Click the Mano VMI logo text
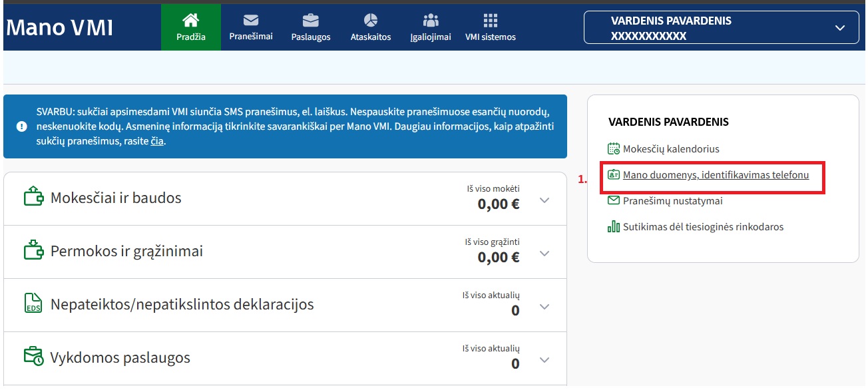Screen dimensions: 868x390 click(x=60, y=28)
